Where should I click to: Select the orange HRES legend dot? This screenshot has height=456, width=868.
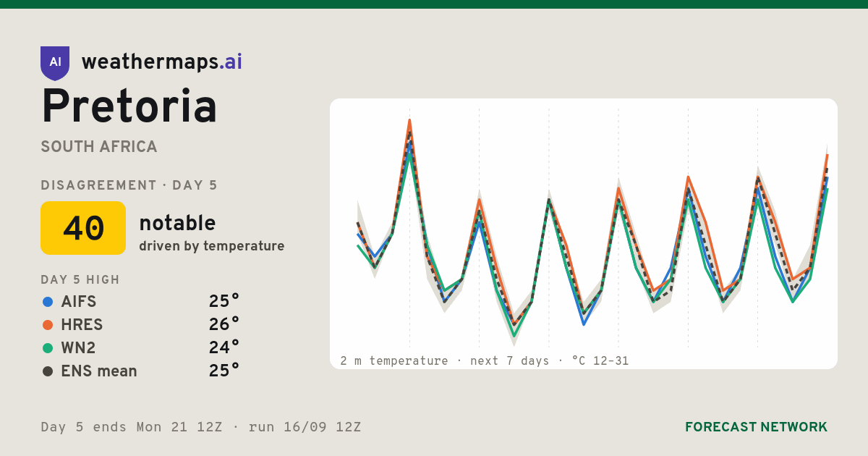click(48, 325)
